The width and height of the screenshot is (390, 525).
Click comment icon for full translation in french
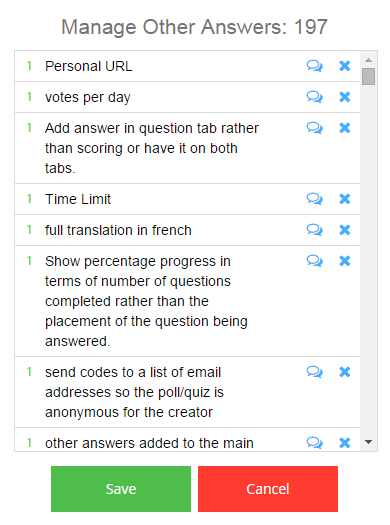pos(314,230)
